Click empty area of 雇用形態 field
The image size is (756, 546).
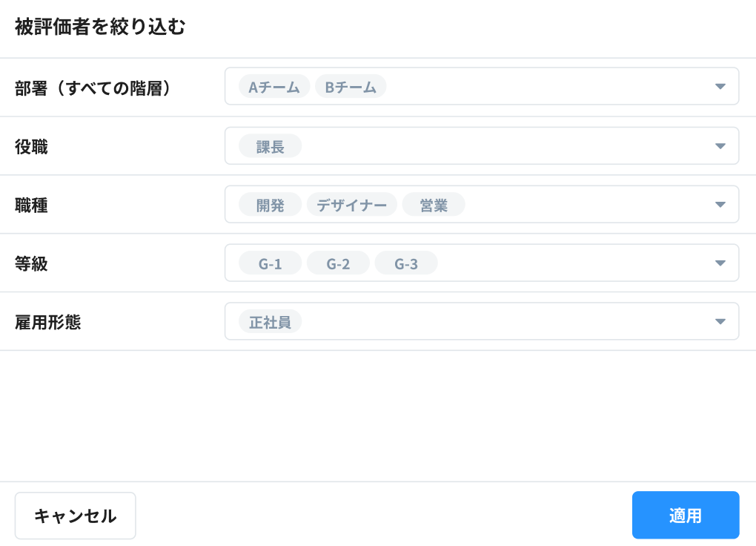coord(504,321)
